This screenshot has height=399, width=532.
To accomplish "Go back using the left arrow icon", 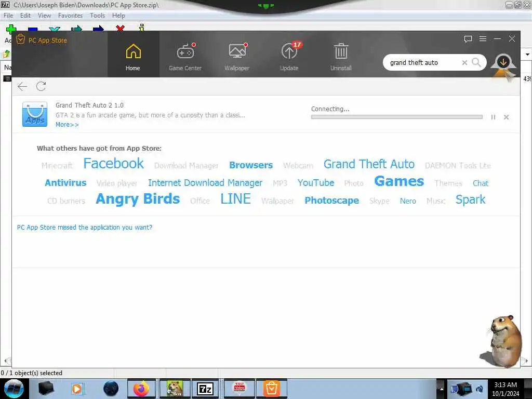I will pos(22,87).
